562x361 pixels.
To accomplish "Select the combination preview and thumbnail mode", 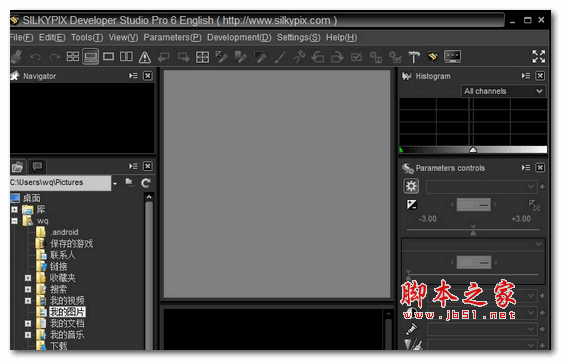I will click(x=91, y=57).
